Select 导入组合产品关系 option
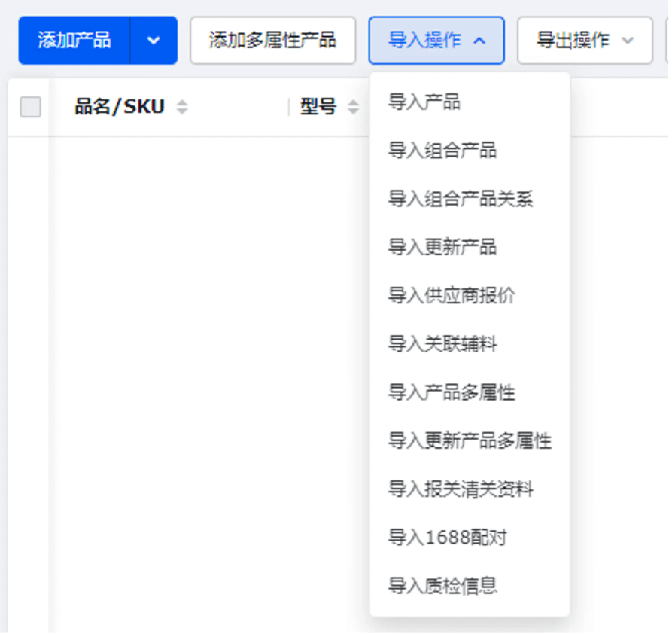 pyautogui.click(x=461, y=200)
